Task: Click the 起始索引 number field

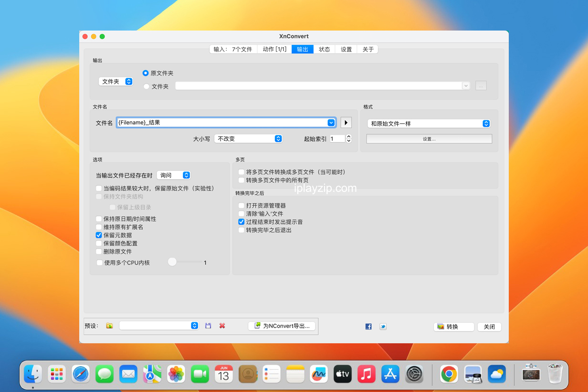Action: (x=337, y=138)
